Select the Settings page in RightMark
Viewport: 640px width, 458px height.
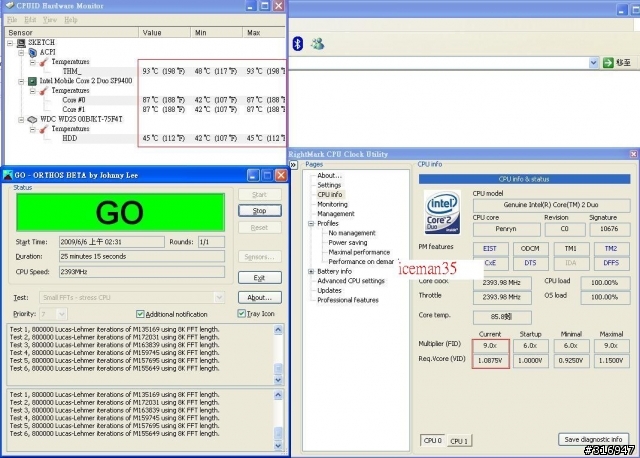click(329, 185)
